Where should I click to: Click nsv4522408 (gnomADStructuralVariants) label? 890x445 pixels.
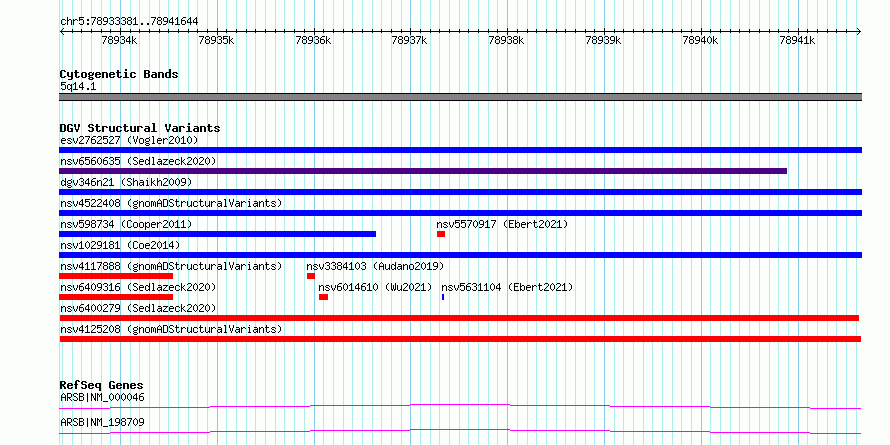171,203
